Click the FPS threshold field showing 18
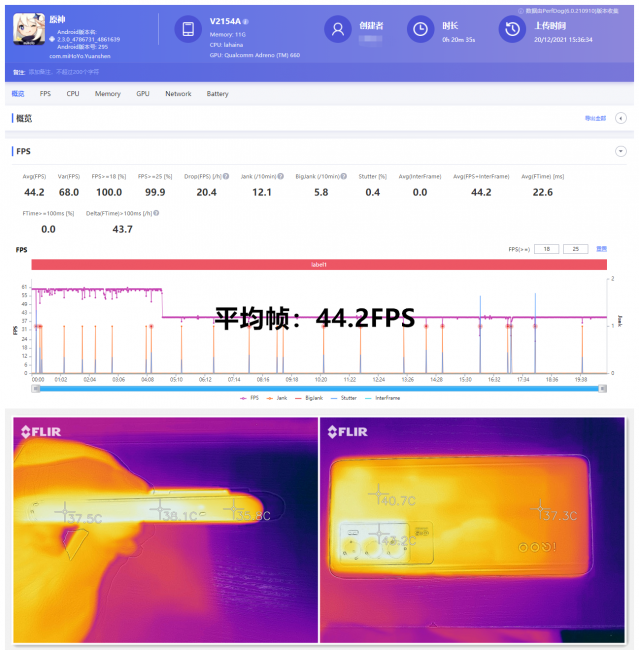The width and height of the screenshot is (639, 650). coord(547,249)
